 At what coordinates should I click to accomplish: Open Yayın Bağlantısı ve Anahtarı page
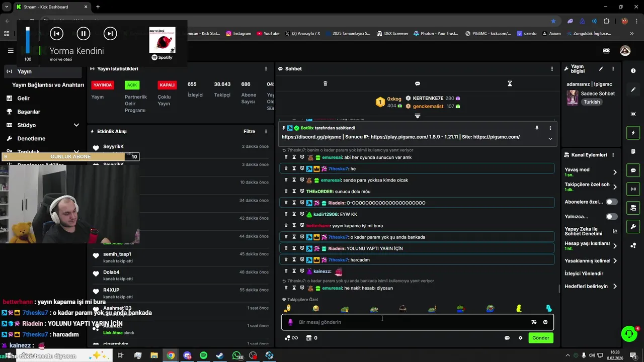48,85
